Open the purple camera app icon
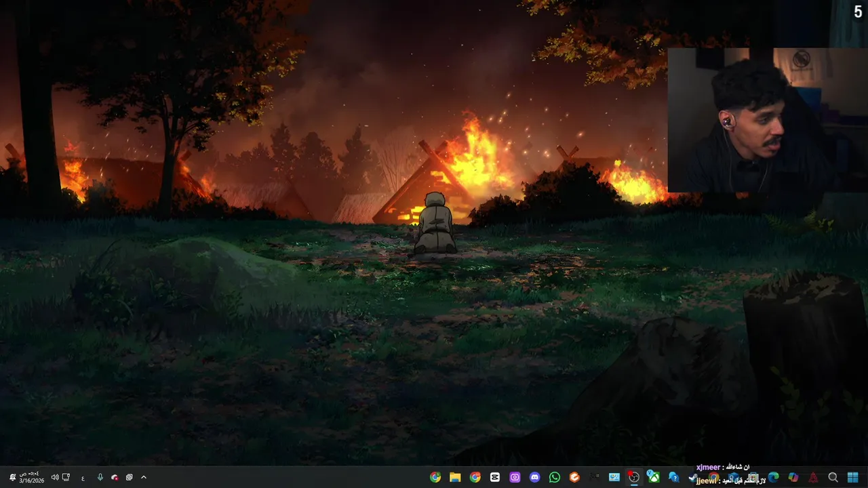Image resolution: width=868 pixels, height=488 pixels. point(515,477)
